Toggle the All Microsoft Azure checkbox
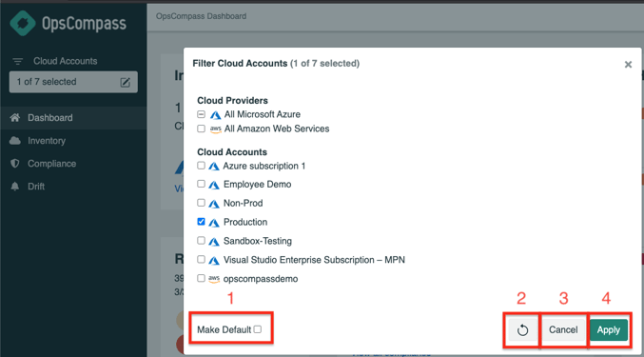The width and height of the screenshot is (644, 357). (x=201, y=114)
